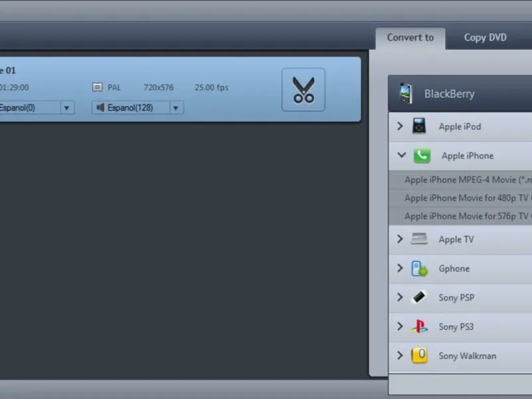Expand the Gphone category
The width and height of the screenshot is (532, 399).
click(x=400, y=268)
